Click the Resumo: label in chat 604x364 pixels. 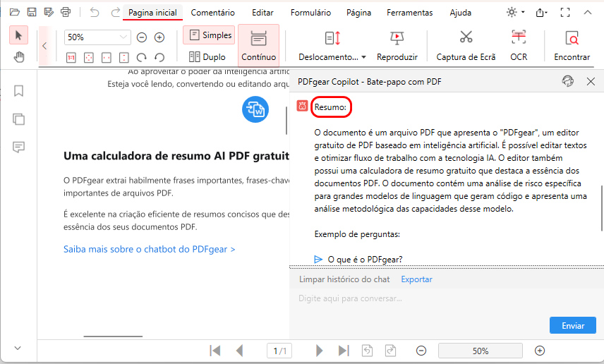[x=330, y=107]
